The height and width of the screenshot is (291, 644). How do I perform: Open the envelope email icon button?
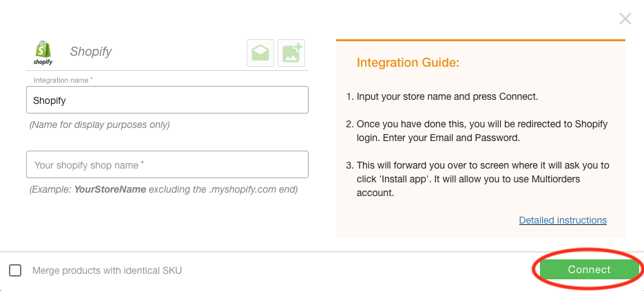pyautogui.click(x=260, y=53)
